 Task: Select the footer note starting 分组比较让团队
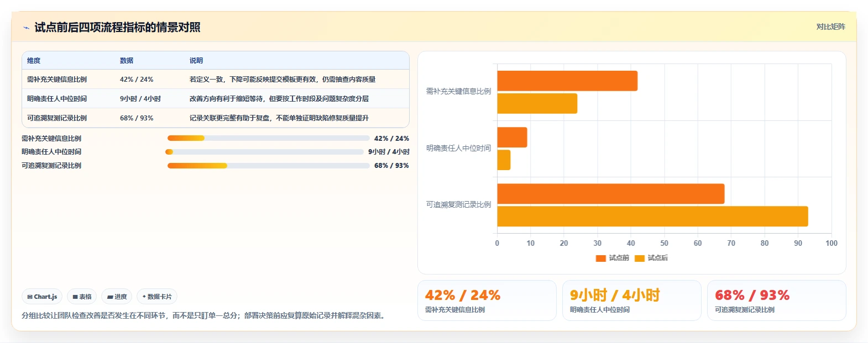point(205,316)
